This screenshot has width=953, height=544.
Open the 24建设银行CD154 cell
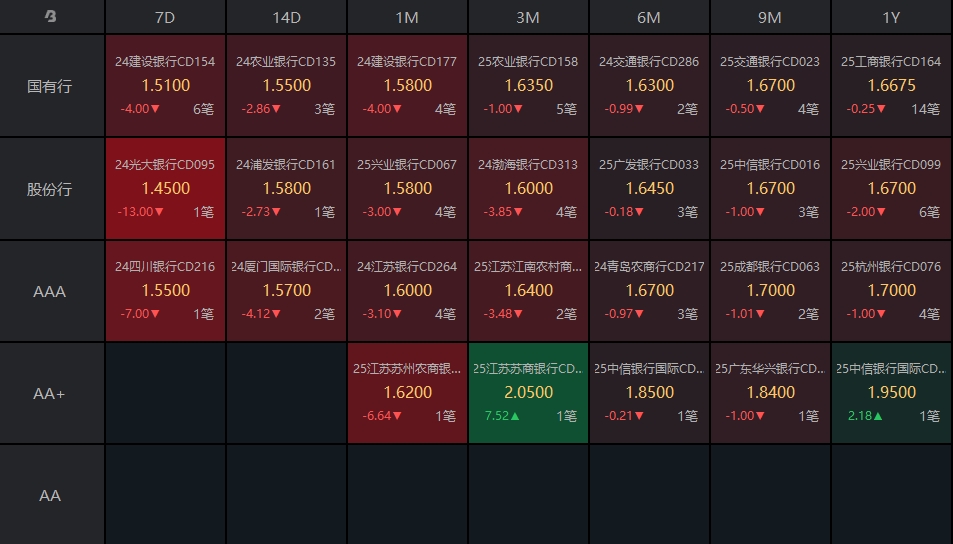pos(165,85)
